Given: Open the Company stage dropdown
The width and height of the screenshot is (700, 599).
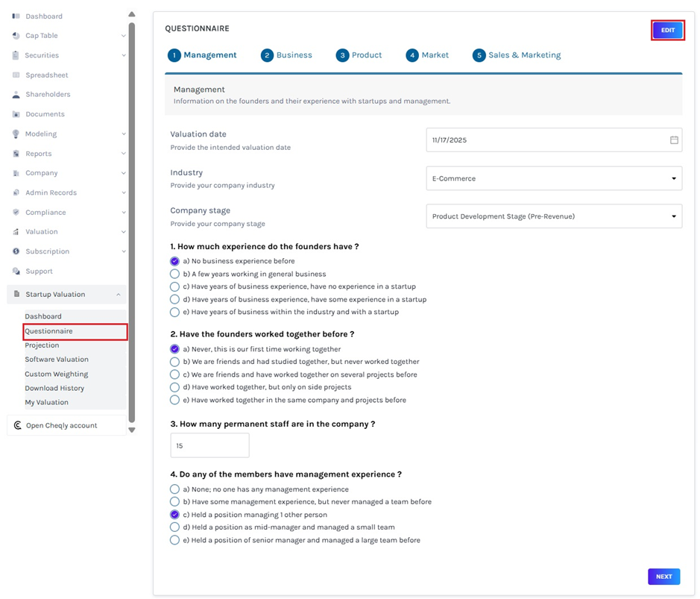Looking at the screenshot, I should coord(553,217).
